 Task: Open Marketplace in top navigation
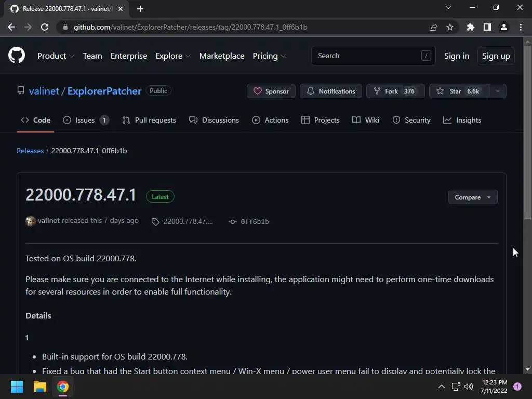tap(222, 56)
